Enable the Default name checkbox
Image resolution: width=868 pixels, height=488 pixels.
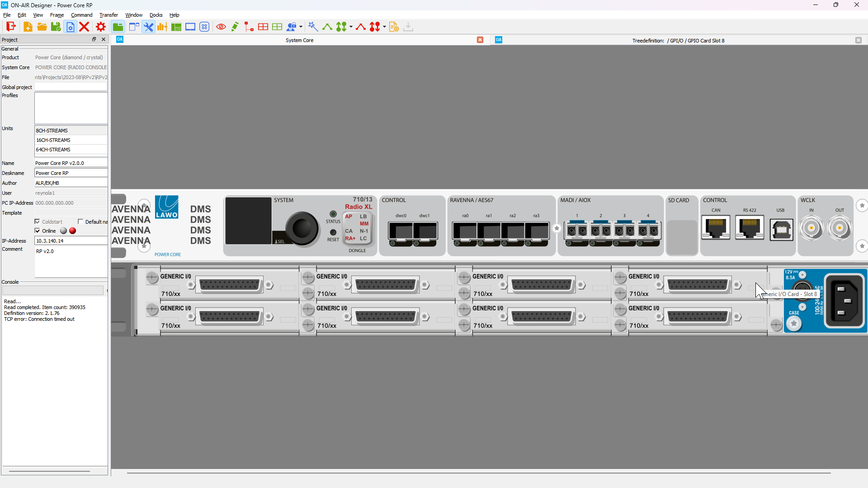pyautogui.click(x=80, y=222)
